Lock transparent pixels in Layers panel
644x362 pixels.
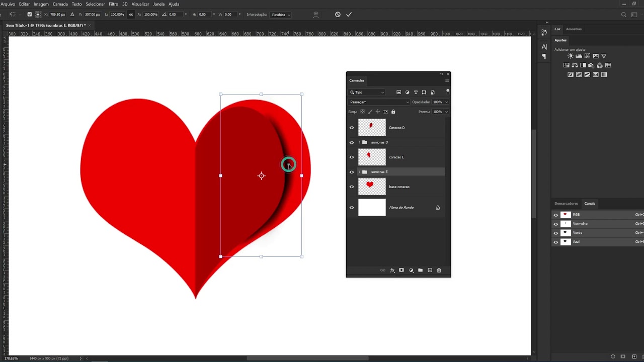362,112
